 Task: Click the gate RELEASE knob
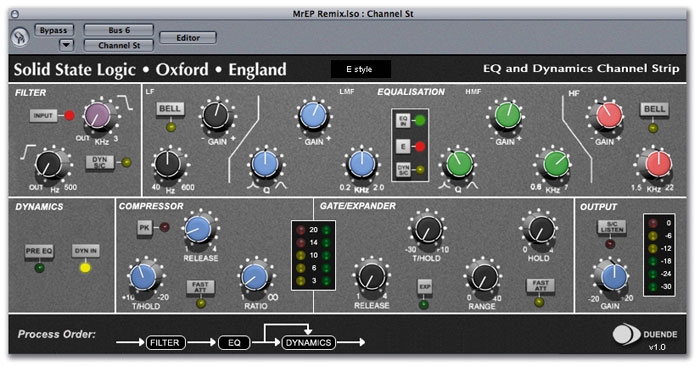[x=371, y=277]
